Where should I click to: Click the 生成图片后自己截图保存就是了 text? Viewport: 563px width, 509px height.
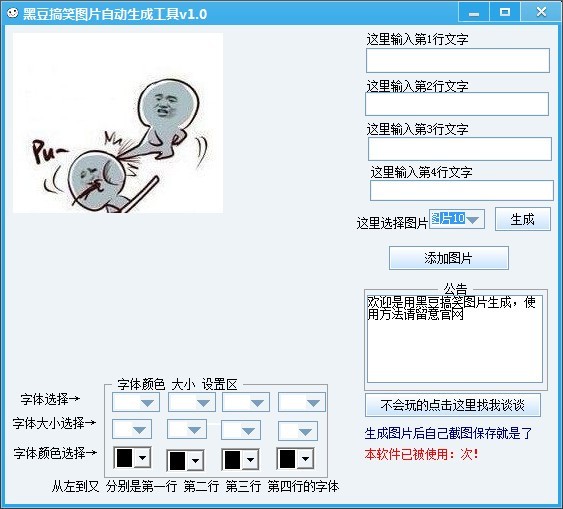click(x=448, y=433)
